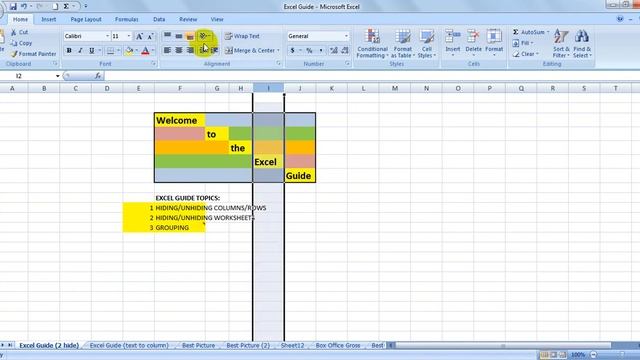Toggle Wrap Text
Image resolution: width=640 pixels, height=360 pixels.
pos(242,36)
